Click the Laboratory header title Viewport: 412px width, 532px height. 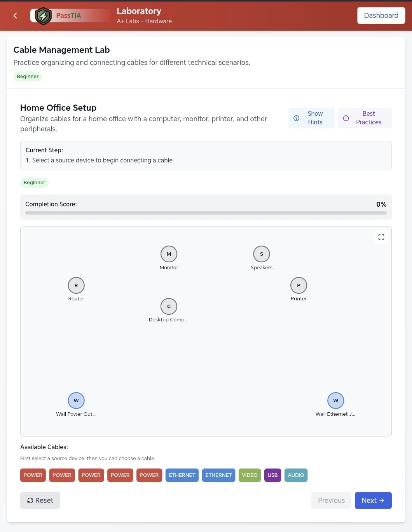point(139,11)
